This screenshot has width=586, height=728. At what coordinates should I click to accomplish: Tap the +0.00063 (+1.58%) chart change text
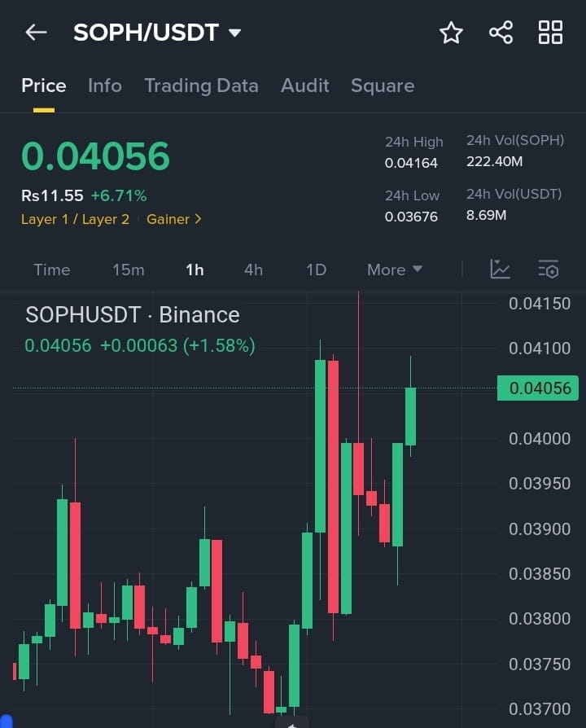tap(177, 345)
